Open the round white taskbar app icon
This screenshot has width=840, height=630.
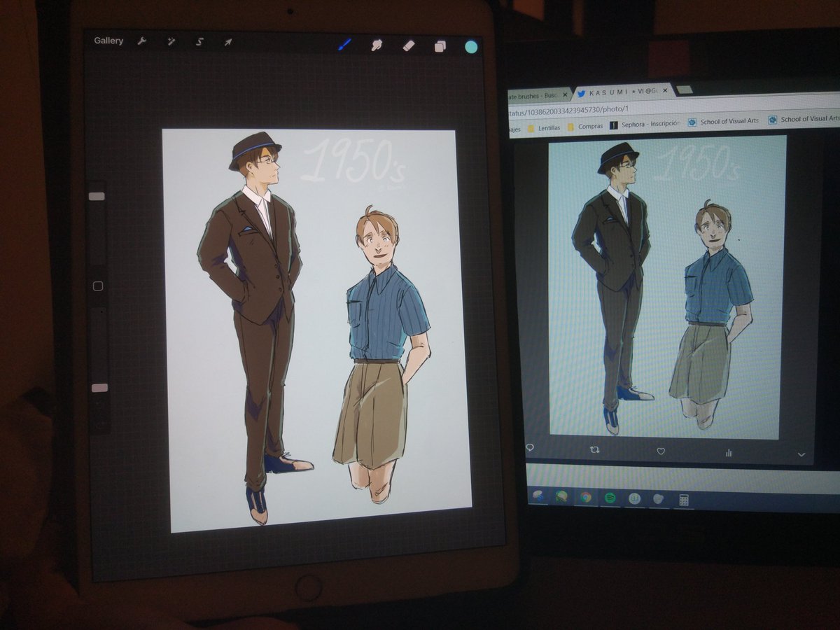pos(634,498)
